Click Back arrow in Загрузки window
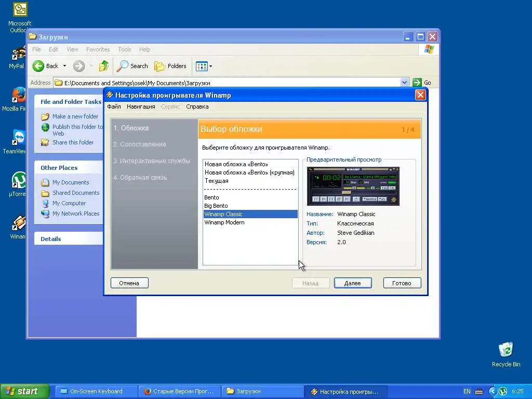The height and width of the screenshot is (399, 532). click(46, 66)
